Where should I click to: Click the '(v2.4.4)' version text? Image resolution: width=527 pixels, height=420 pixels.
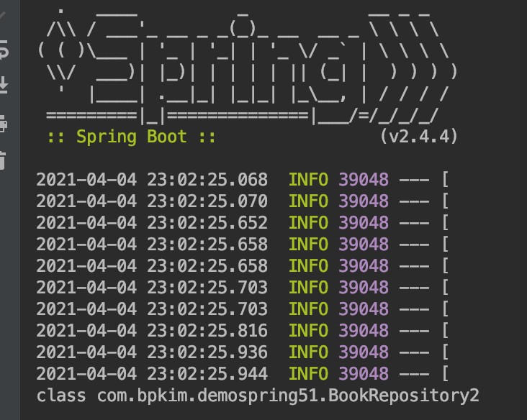[x=419, y=137]
